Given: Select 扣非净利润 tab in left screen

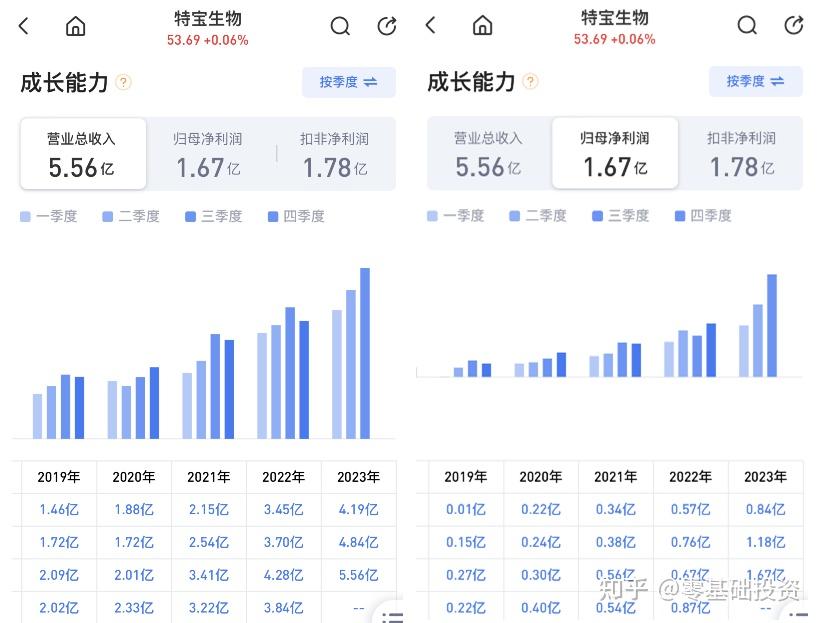Looking at the screenshot, I should point(335,154).
